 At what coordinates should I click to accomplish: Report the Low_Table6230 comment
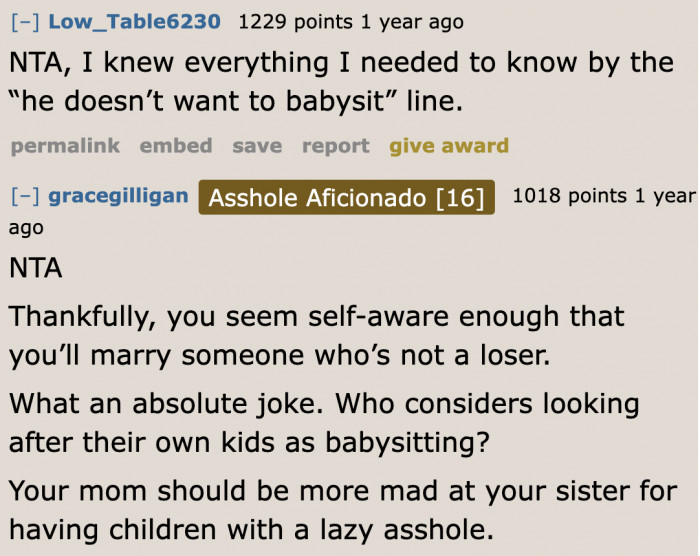pos(336,146)
